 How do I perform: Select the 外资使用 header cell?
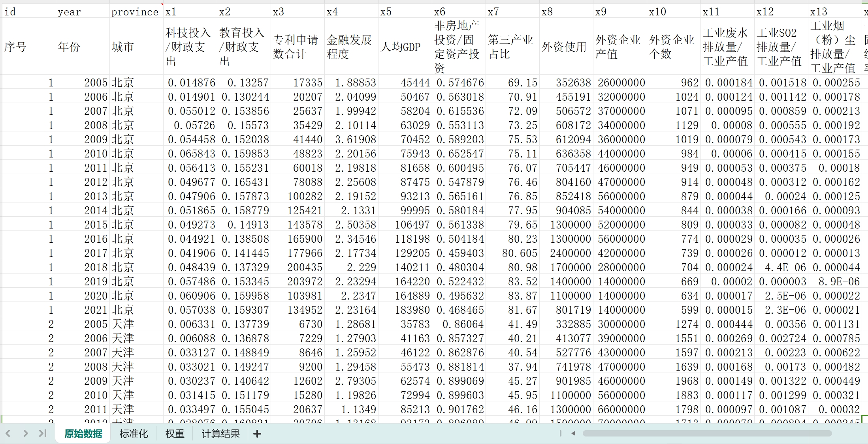(566, 47)
